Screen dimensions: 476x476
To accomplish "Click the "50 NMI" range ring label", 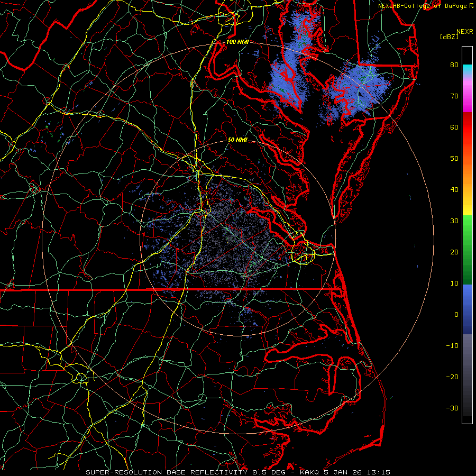I will pos(237,140).
